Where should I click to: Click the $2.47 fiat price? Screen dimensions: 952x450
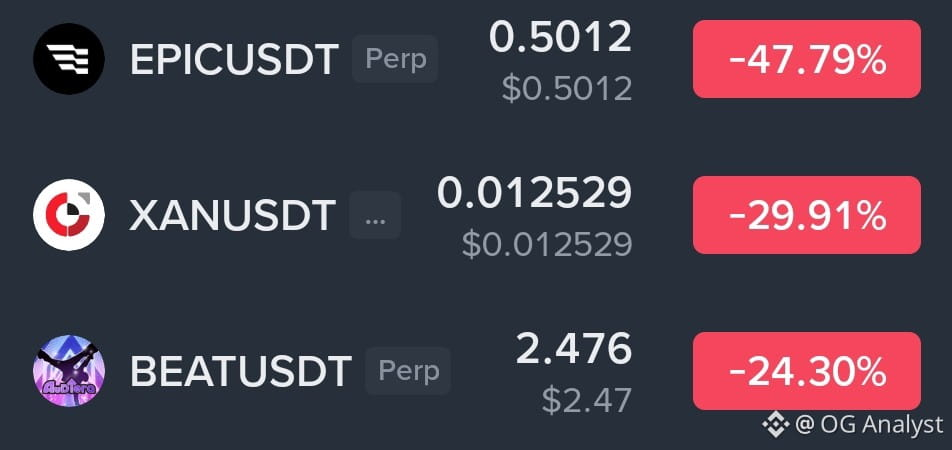(x=587, y=401)
